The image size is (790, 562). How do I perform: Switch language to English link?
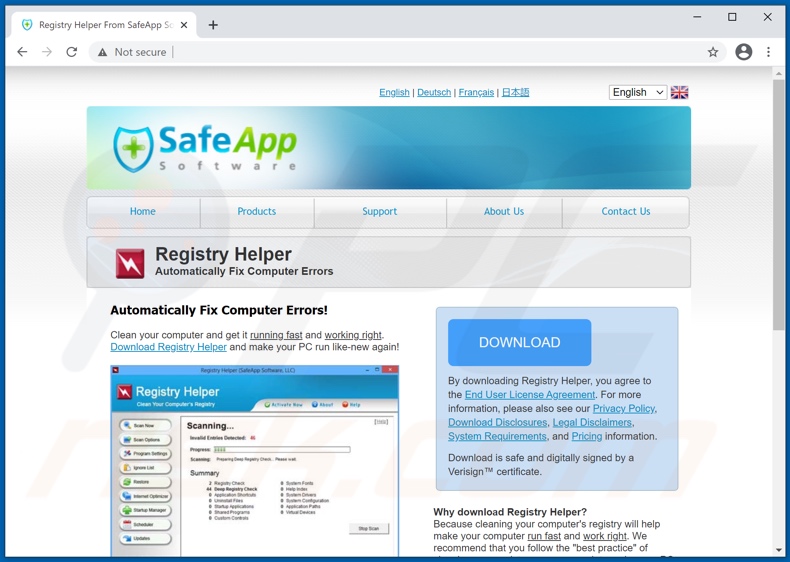(x=394, y=92)
